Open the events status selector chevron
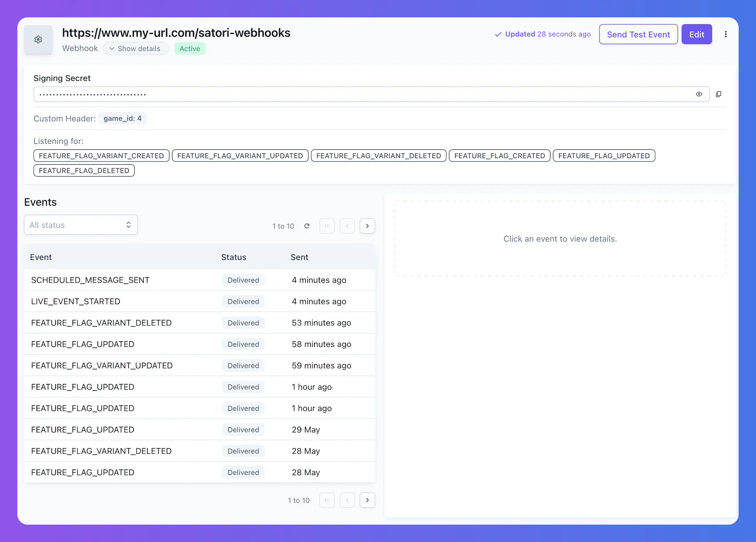Image resolution: width=756 pixels, height=542 pixels. tap(128, 225)
